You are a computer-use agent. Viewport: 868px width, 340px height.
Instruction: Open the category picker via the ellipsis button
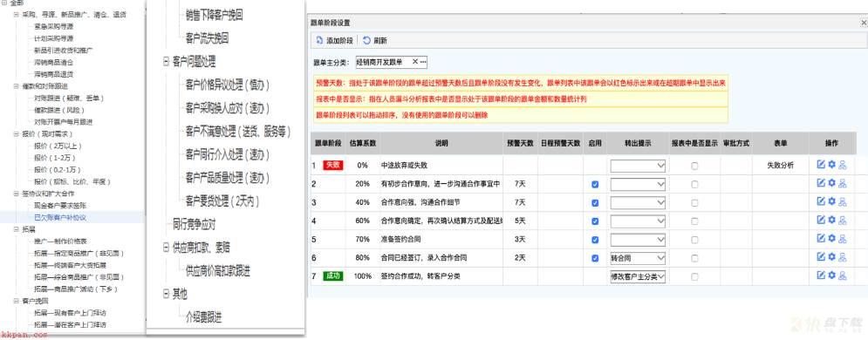pyautogui.click(x=423, y=62)
